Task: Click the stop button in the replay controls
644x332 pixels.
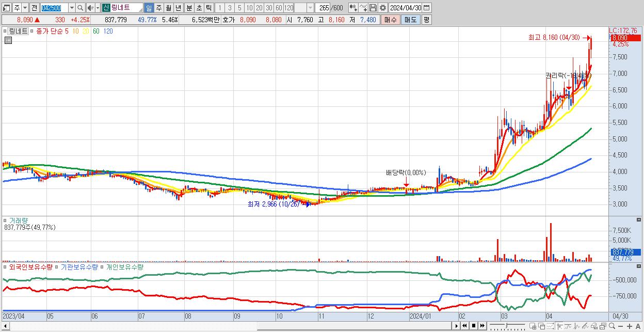Action: [474, 326]
